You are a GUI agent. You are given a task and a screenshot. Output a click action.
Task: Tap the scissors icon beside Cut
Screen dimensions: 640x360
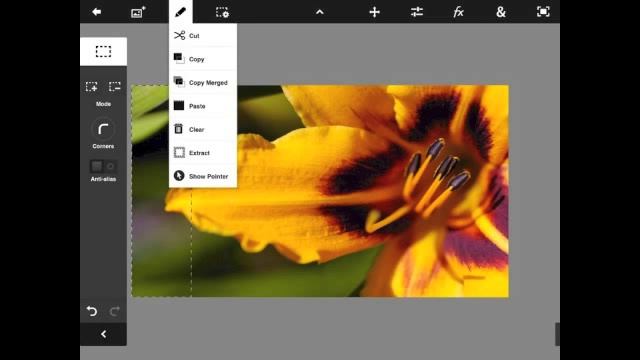(179, 36)
